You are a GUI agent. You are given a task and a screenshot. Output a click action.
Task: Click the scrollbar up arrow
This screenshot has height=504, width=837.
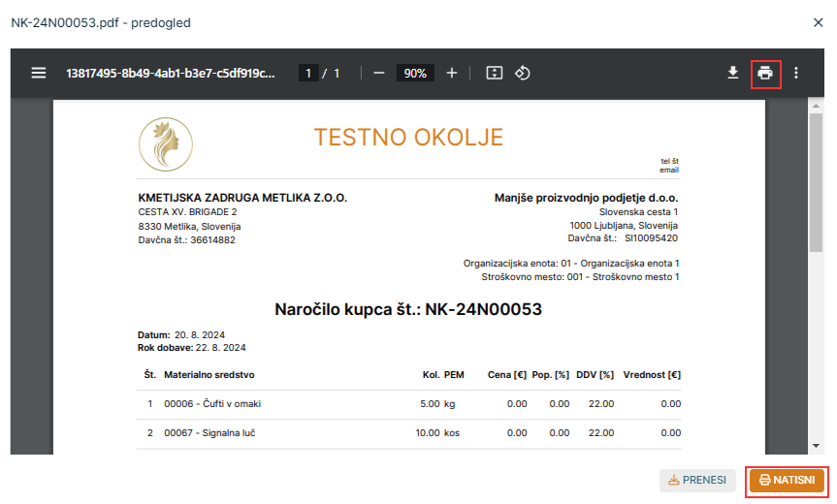point(817,105)
